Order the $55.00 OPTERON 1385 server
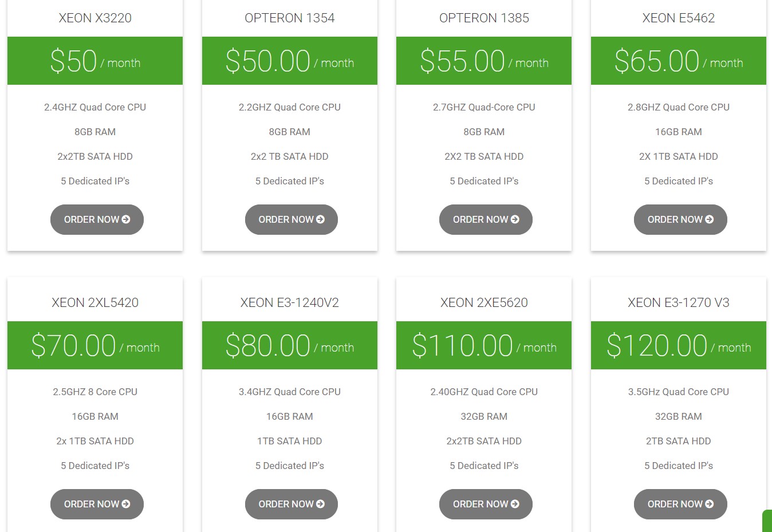Screen dimensions: 772x532 (x=486, y=219)
